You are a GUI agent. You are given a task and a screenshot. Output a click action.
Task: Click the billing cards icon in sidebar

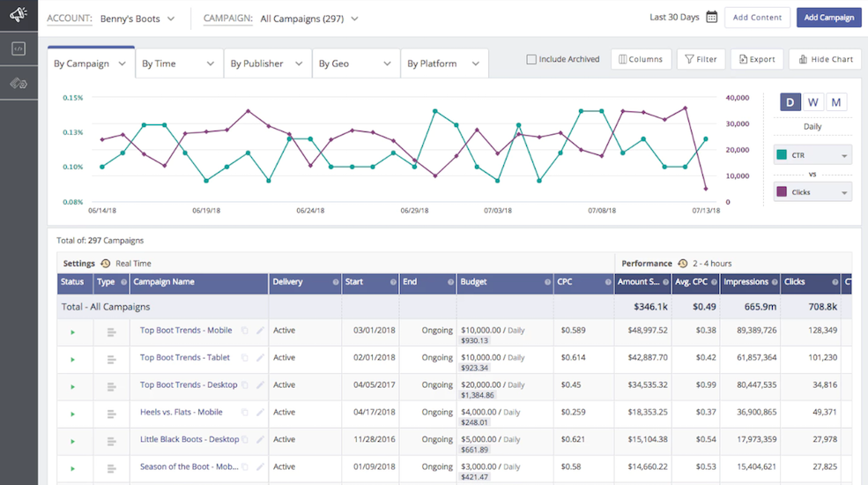[19, 83]
